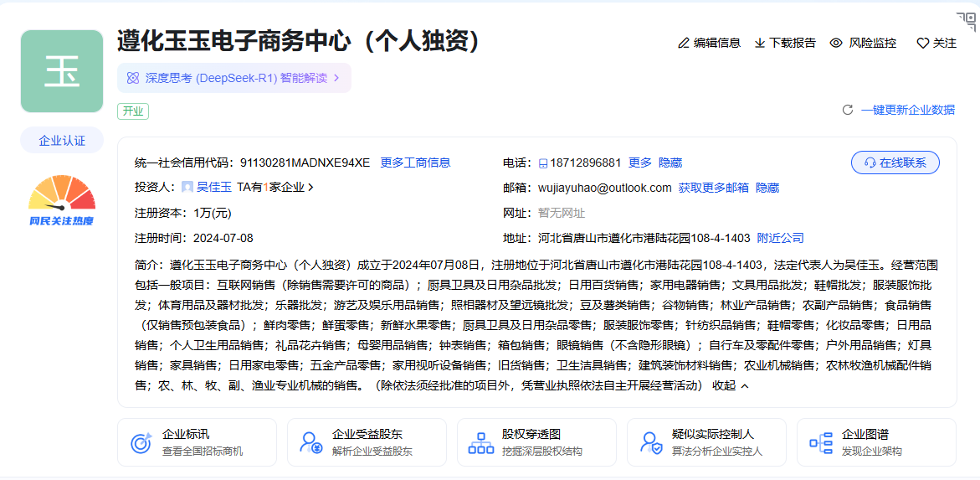Click the 疑似实际控制人 shield-person icon
Image resolution: width=980 pixels, height=480 pixels.
click(x=650, y=443)
